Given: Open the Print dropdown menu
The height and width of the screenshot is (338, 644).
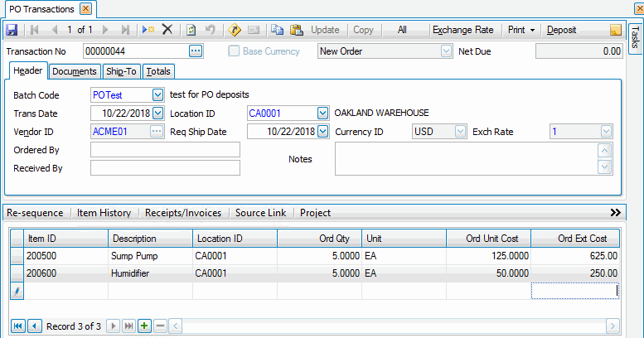Looking at the screenshot, I should tap(521, 30).
